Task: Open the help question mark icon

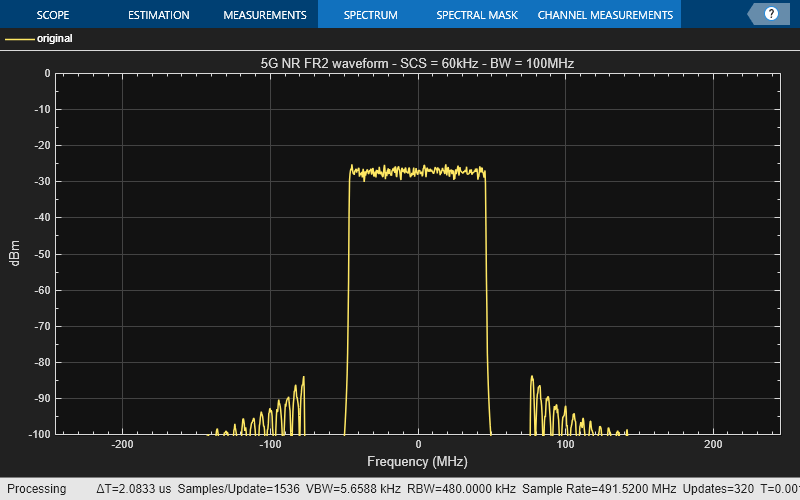Action: (771, 15)
